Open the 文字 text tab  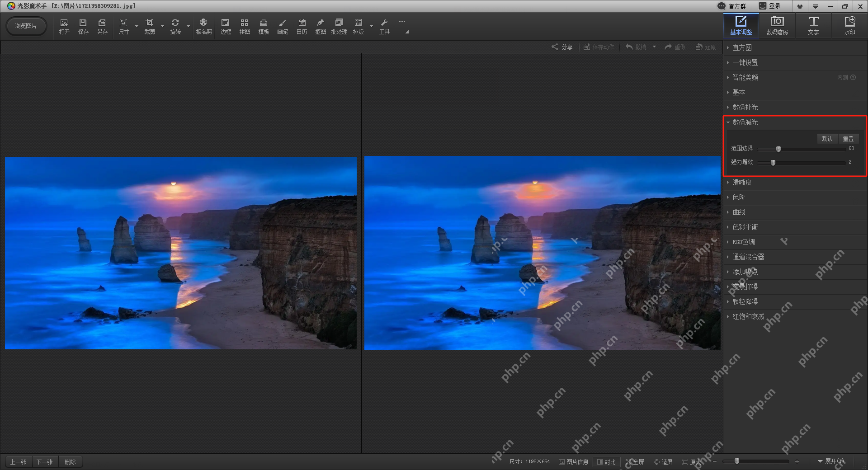[x=813, y=26]
